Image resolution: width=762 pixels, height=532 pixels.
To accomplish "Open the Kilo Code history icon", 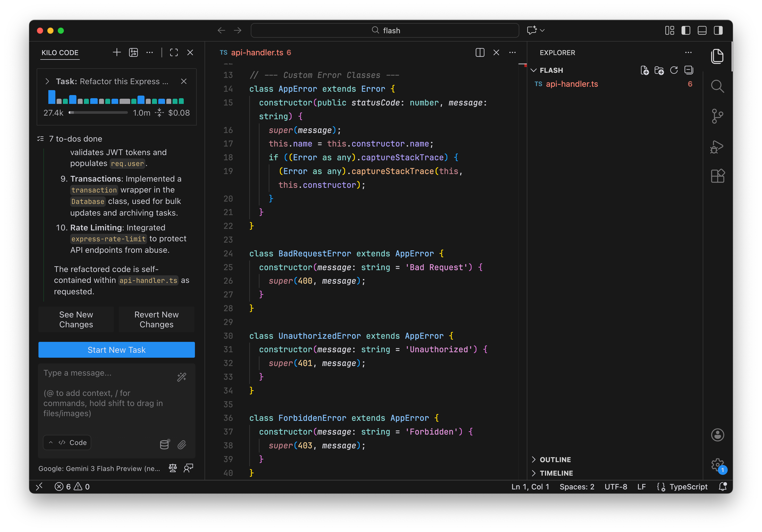I will (133, 52).
